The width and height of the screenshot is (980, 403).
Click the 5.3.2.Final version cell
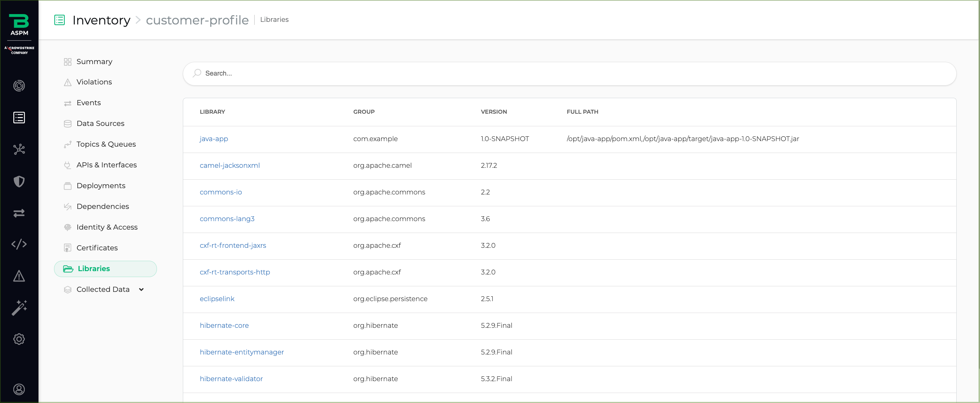pyautogui.click(x=496, y=379)
